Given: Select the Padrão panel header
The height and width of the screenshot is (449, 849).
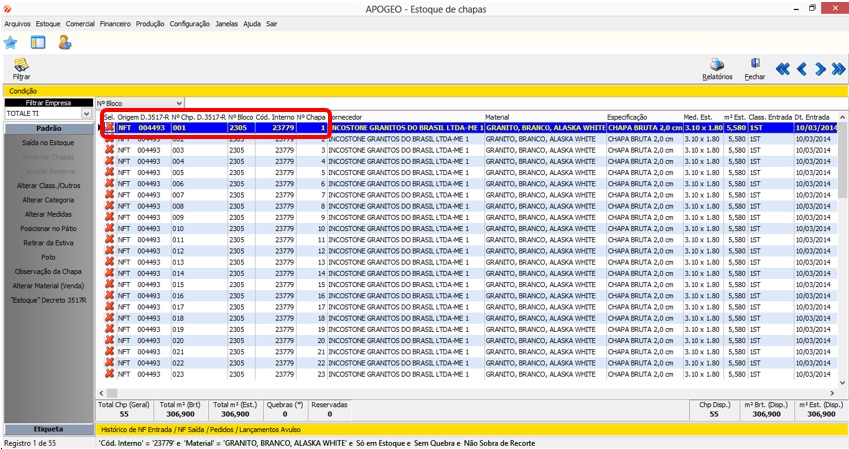Looking at the screenshot, I should [x=48, y=128].
